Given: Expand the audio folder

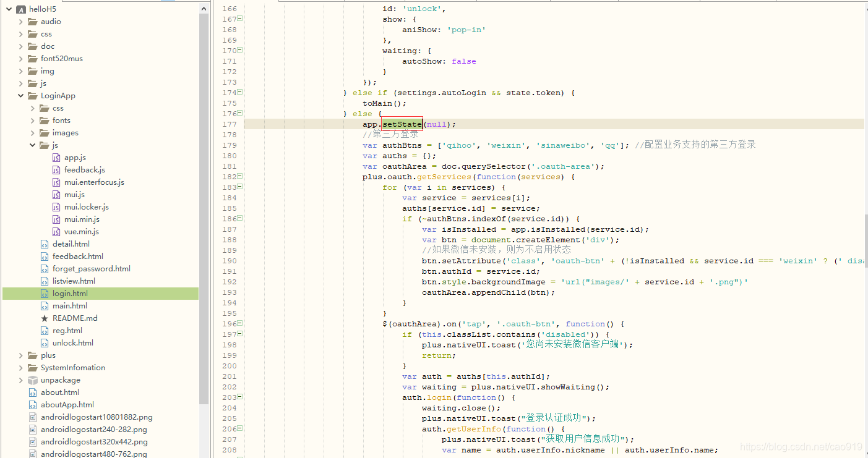Looking at the screenshot, I should coord(20,22).
